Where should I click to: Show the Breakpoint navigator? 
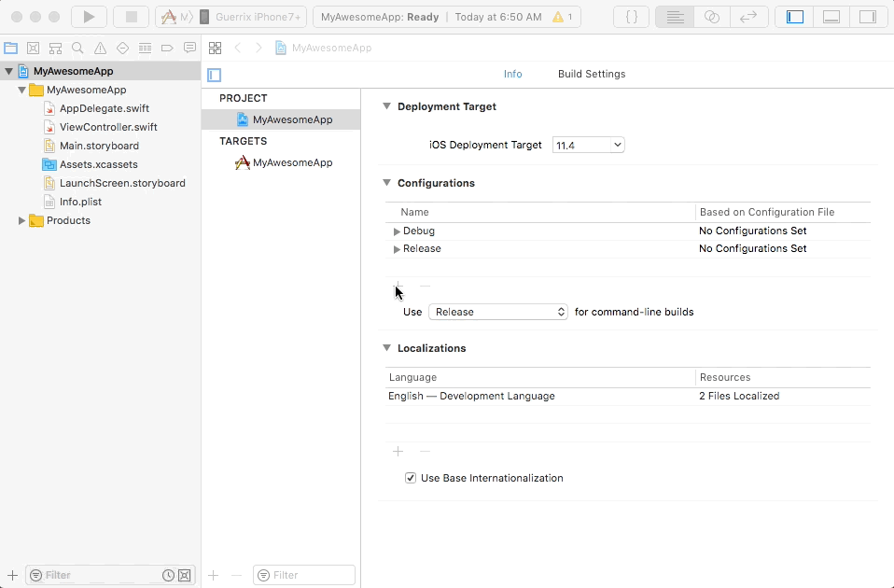(x=167, y=48)
